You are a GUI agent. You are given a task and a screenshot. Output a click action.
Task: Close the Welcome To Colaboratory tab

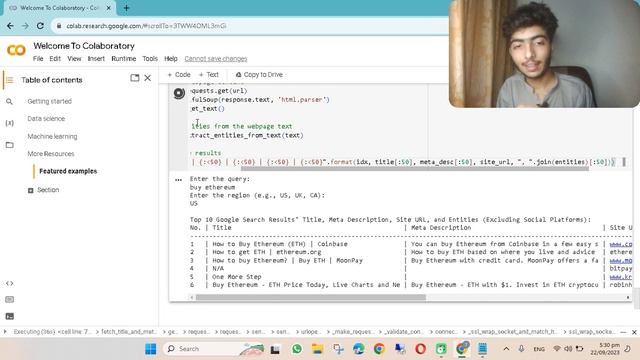pyautogui.click(x=109, y=8)
